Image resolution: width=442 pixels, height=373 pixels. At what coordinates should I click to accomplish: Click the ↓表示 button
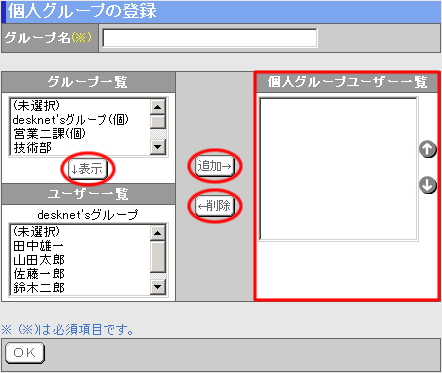tap(88, 169)
